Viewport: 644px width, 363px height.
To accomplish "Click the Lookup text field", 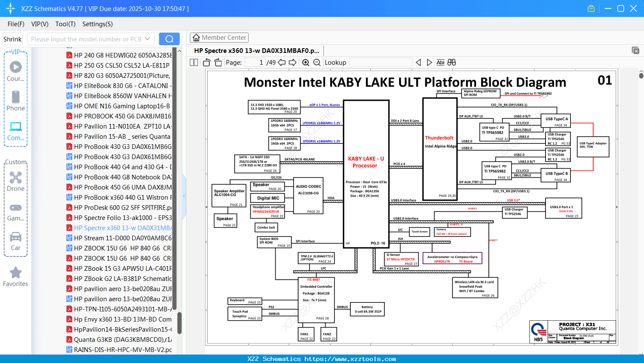I will click(381, 62).
